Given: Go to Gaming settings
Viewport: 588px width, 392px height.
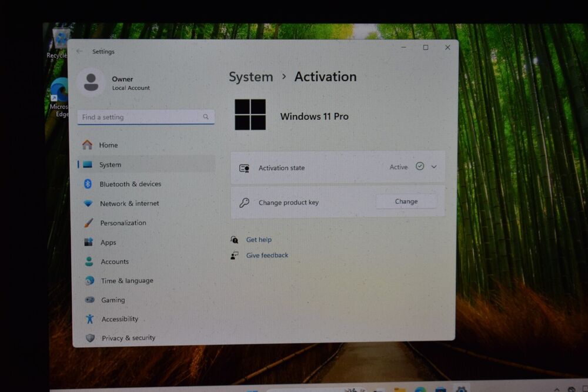Looking at the screenshot, I should click(147, 300).
